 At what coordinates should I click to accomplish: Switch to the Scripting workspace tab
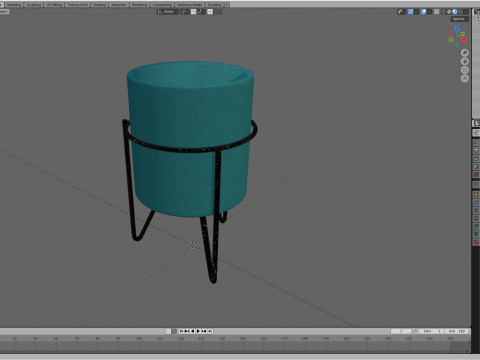[x=214, y=5]
